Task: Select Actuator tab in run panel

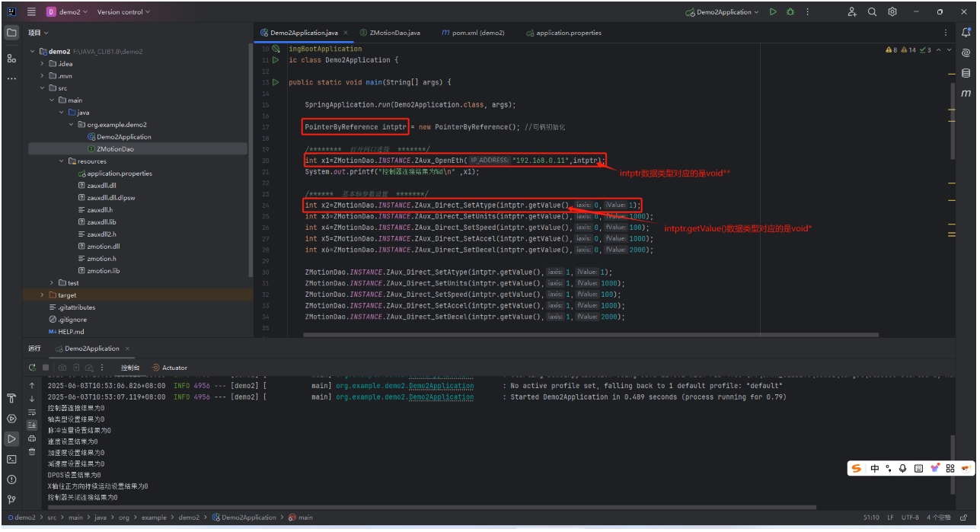Action: [169, 368]
